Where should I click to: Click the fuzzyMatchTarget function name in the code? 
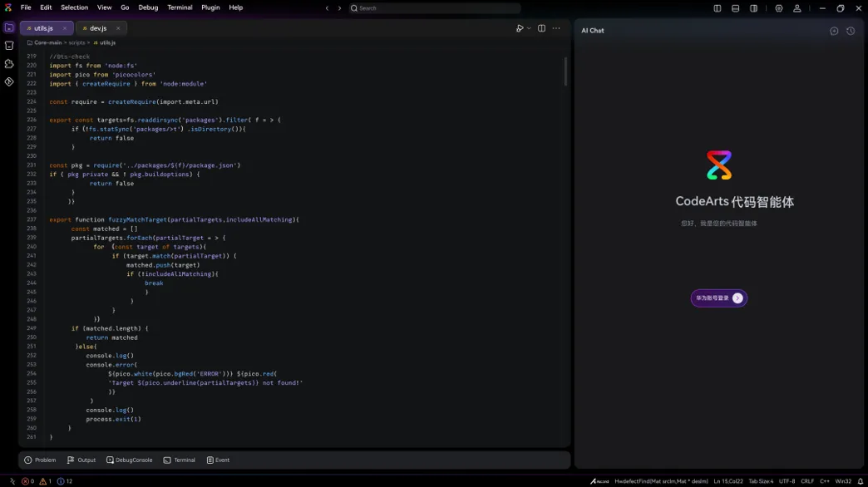point(137,219)
